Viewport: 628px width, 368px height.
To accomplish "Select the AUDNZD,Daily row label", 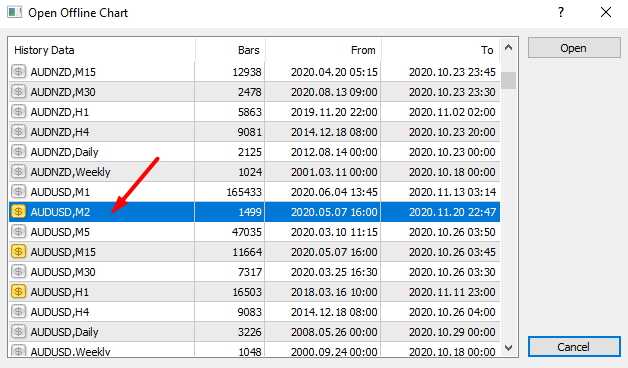I will 64,152.
